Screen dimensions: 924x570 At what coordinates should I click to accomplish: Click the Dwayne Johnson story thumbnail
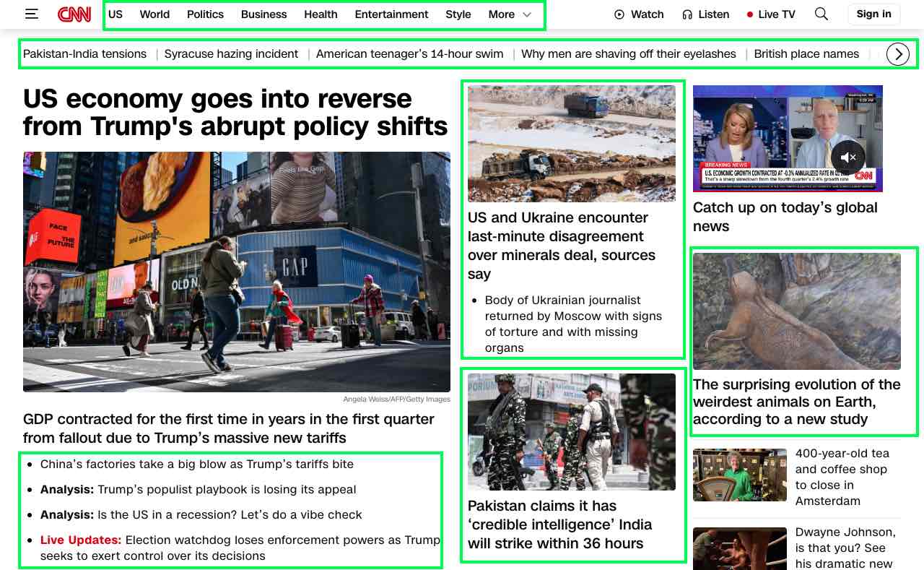coord(740,549)
